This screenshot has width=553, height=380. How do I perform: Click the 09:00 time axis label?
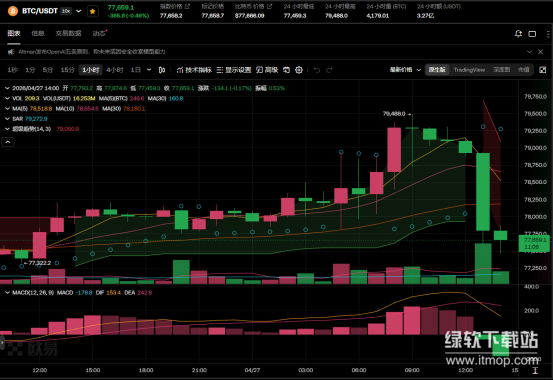click(x=412, y=370)
